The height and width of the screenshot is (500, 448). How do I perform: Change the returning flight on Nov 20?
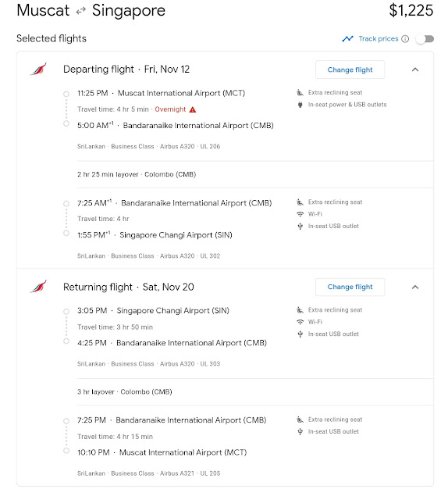click(350, 287)
